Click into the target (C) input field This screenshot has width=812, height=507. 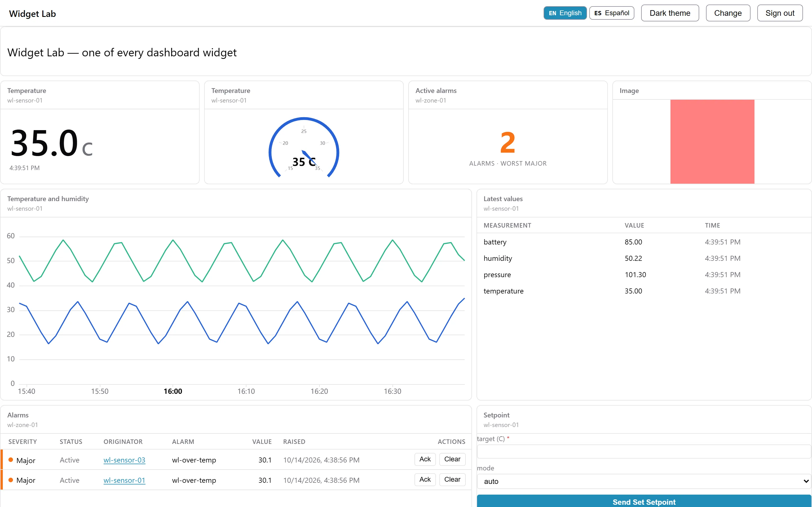tap(644, 451)
